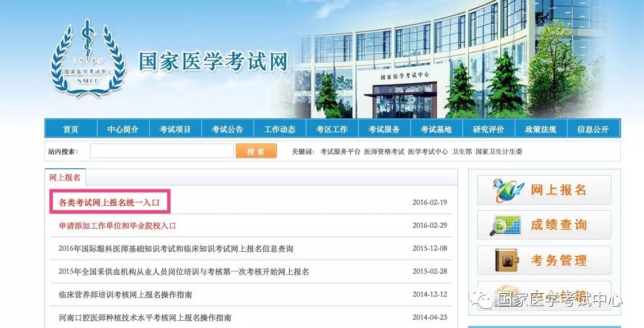644x328 pixels.
Task: Go to 考试项目 menu item
Action: (x=175, y=129)
